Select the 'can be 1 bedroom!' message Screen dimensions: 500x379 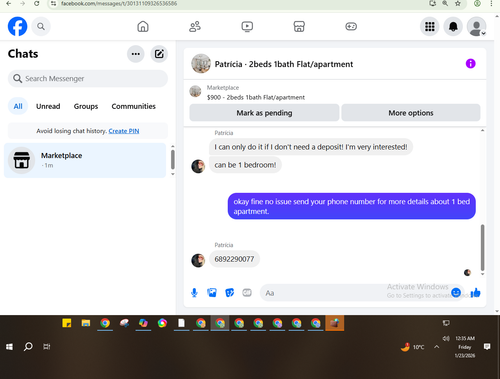pos(245,165)
